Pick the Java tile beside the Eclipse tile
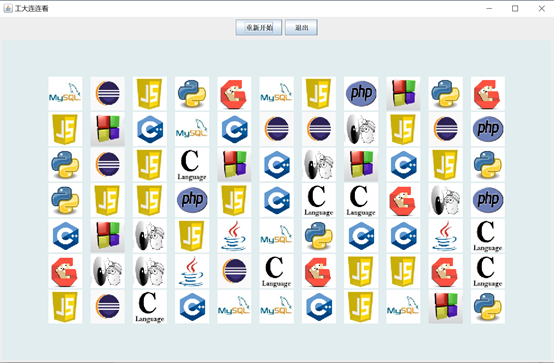Screen dimensions: 554x363 [x=192, y=271]
